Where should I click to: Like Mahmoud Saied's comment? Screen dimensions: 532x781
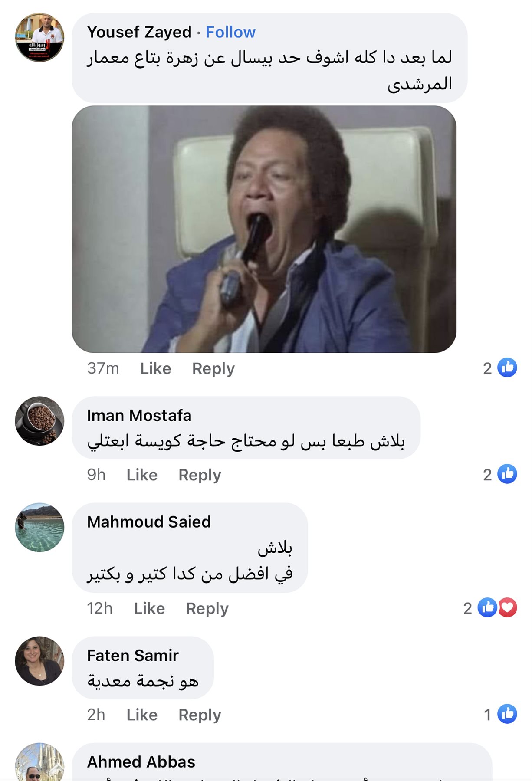click(149, 608)
